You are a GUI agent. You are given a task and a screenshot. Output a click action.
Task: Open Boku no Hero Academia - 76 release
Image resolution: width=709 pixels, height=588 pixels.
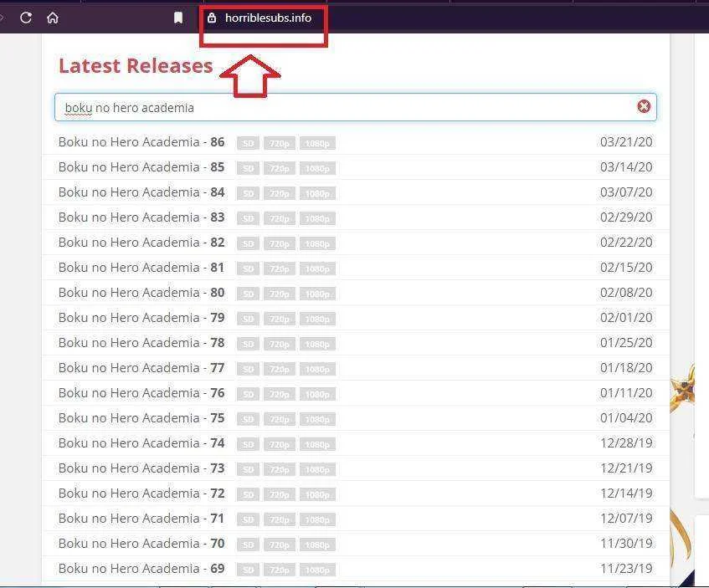click(141, 393)
